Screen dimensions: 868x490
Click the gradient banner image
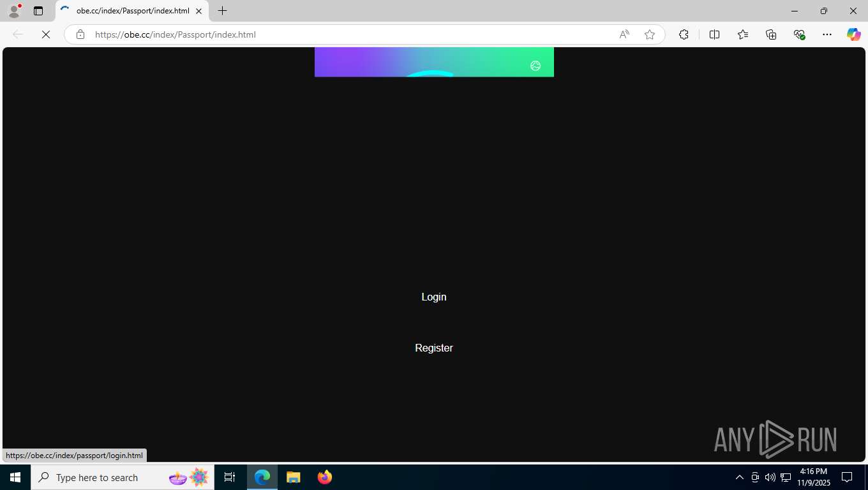click(x=434, y=62)
